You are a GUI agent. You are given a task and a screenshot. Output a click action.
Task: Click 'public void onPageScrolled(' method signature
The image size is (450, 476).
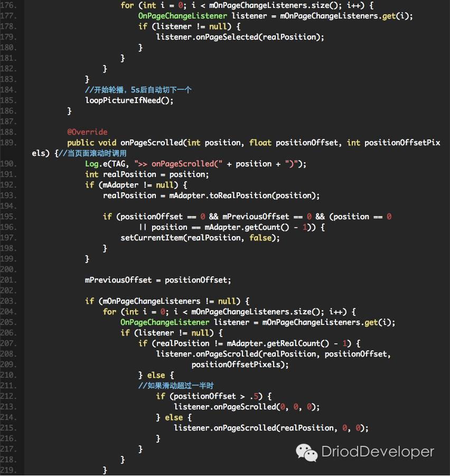tap(127, 143)
